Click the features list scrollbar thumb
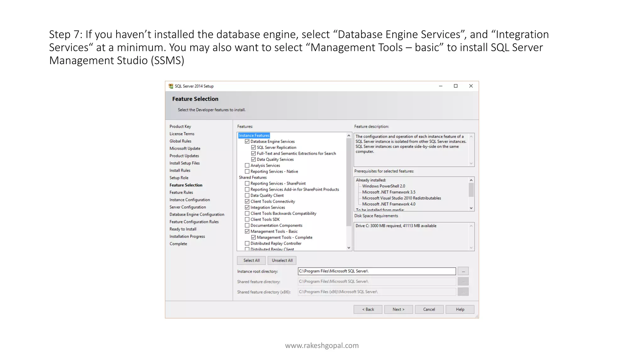The width and height of the screenshot is (644, 362). pyautogui.click(x=348, y=182)
